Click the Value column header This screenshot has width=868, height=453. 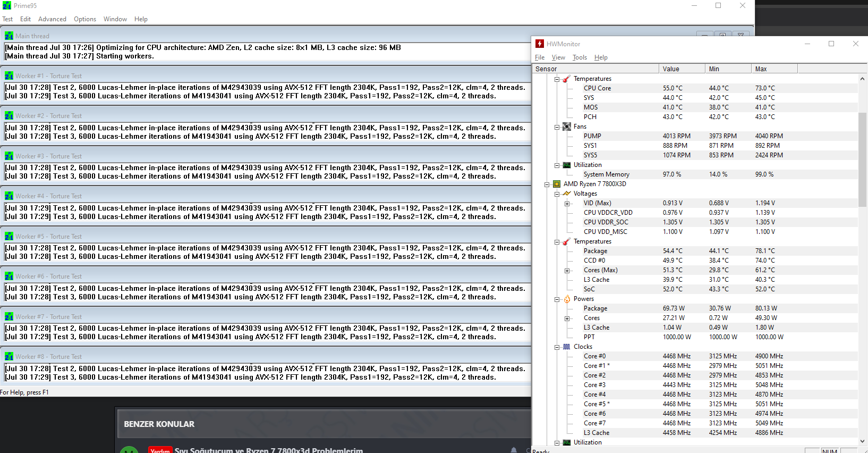tap(682, 69)
